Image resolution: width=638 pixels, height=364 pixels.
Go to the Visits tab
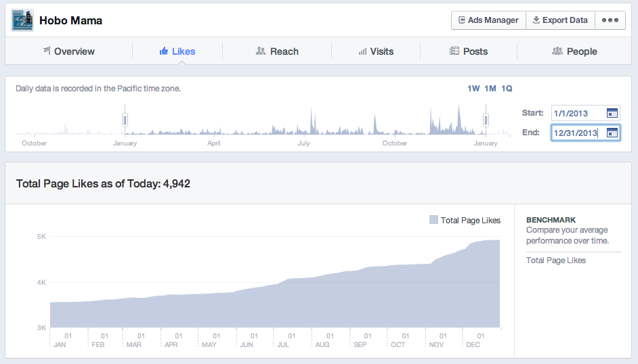pyautogui.click(x=376, y=51)
